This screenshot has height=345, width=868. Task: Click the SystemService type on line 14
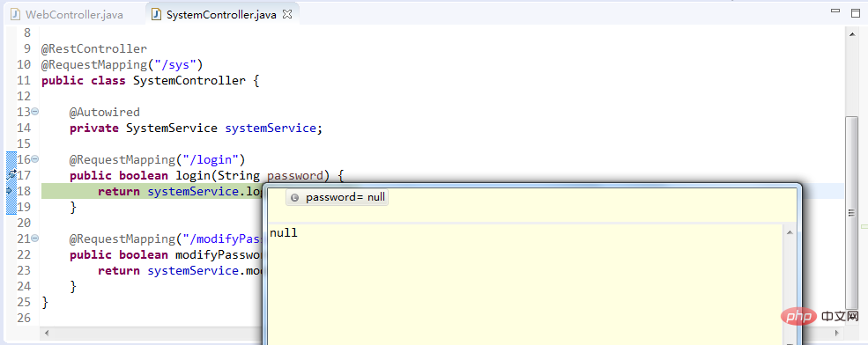pos(172,128)
